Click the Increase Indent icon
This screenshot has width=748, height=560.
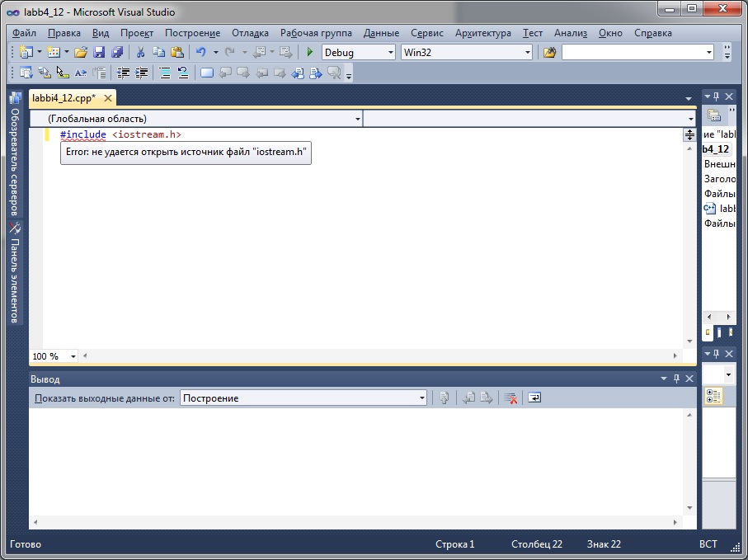[x=142, y=73]
